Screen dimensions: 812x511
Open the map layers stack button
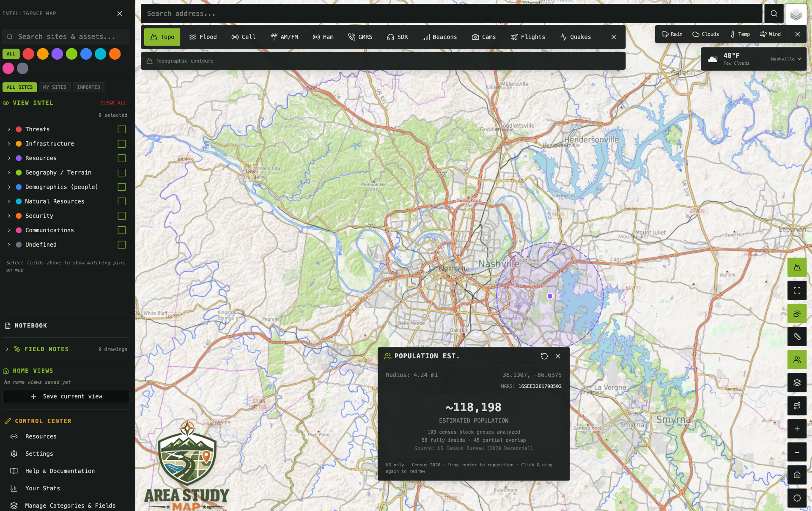point(796,15)
